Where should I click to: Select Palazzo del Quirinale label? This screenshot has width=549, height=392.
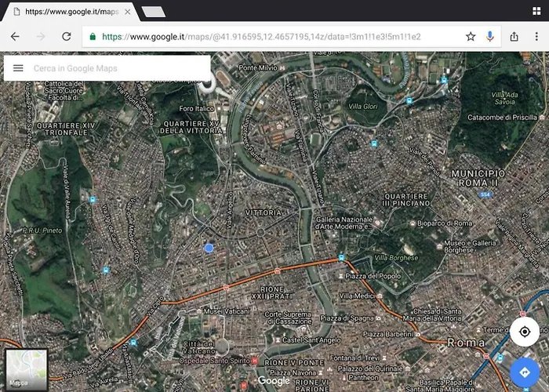coord(370,368)
